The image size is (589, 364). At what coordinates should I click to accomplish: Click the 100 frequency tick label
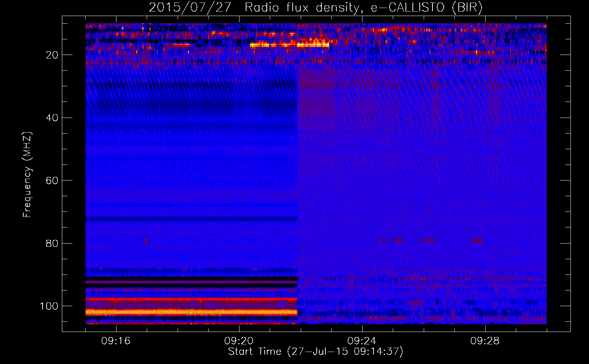49,306
